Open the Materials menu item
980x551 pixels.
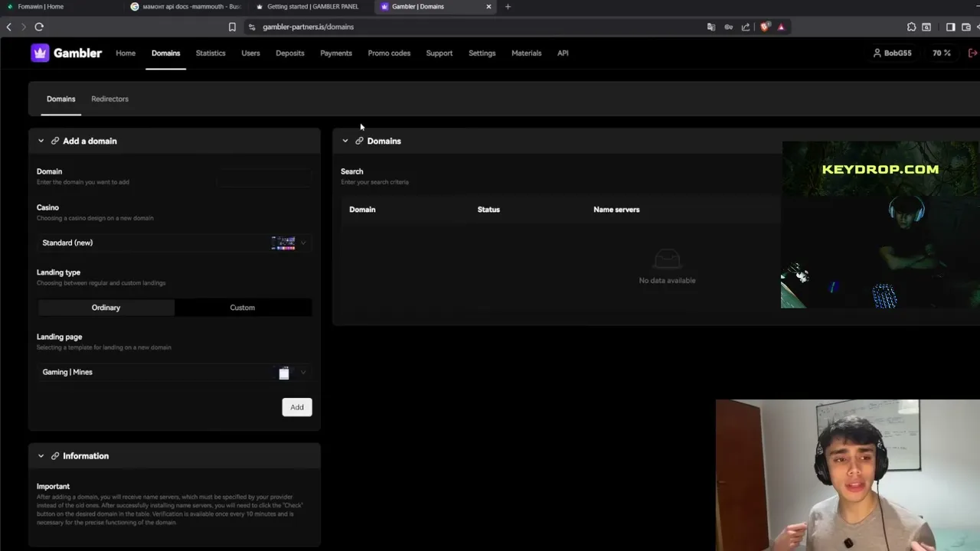(x=527, y=53)
